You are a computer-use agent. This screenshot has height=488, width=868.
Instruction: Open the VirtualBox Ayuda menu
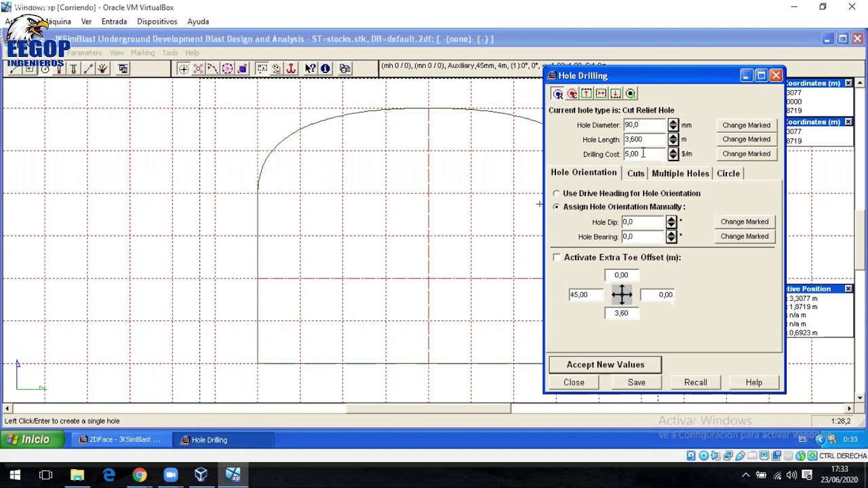coord(198,22)
